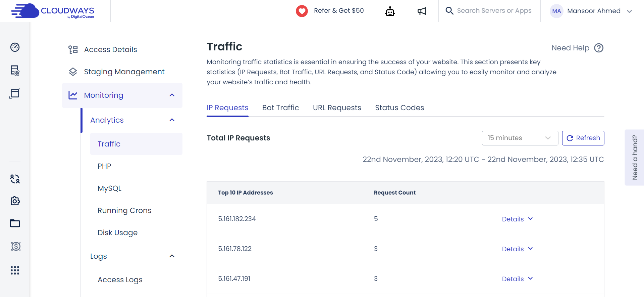Open the servers sidebar icon
This screenshot has height=297, width=644.
[15, 70]
